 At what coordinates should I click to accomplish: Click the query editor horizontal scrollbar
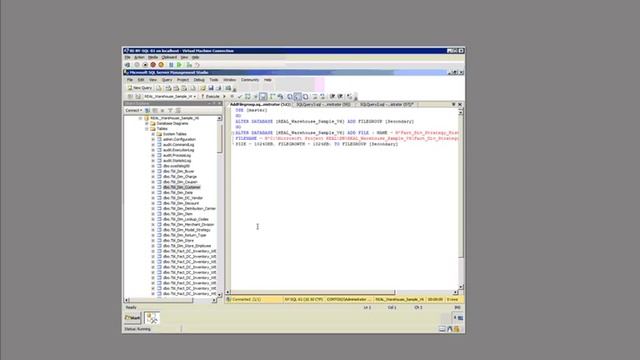[x=342, y=292]
